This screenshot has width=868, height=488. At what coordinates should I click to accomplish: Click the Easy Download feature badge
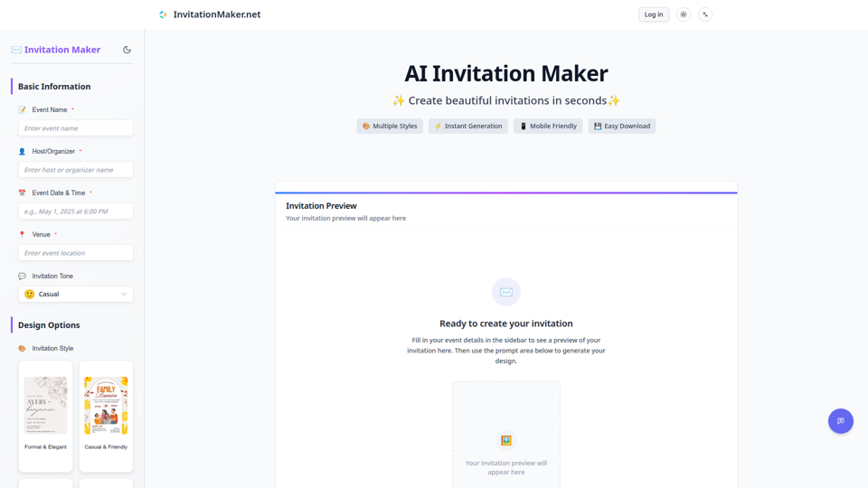[x=622, y=127]
